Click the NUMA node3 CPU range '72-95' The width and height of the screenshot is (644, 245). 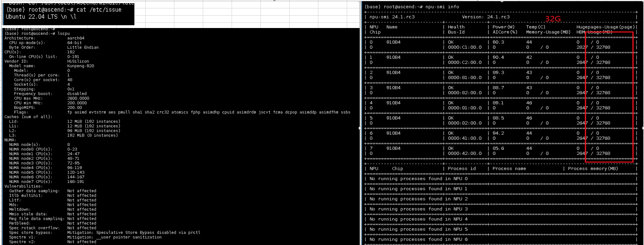(73, 163)
